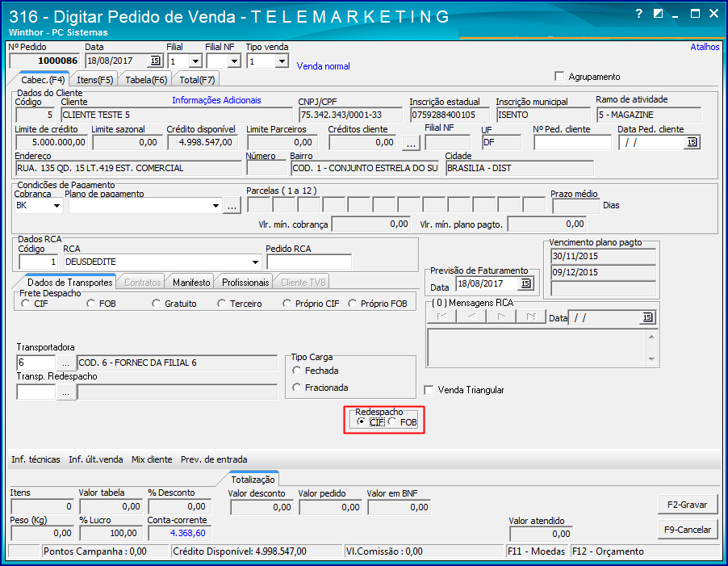This screenshot has width=728, height=566.
Task: Select FOB in Redespacho group
Action: click(392, 421)
